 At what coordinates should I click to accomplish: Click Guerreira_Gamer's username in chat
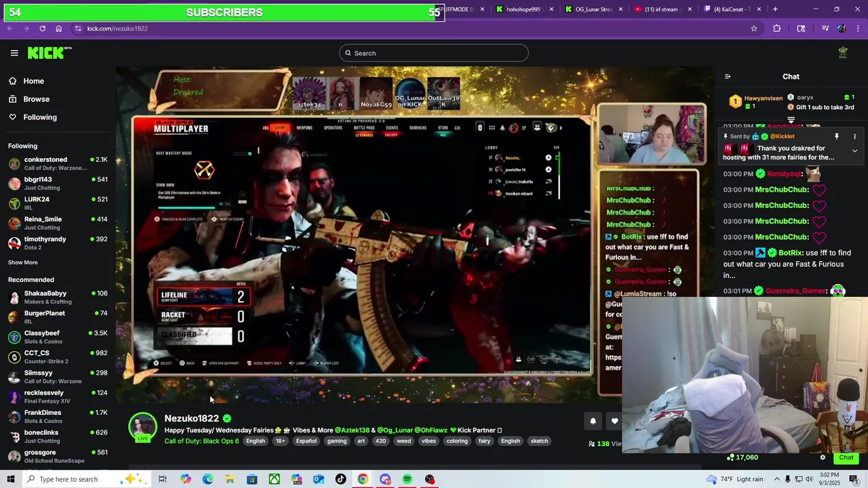click(796, 291)
